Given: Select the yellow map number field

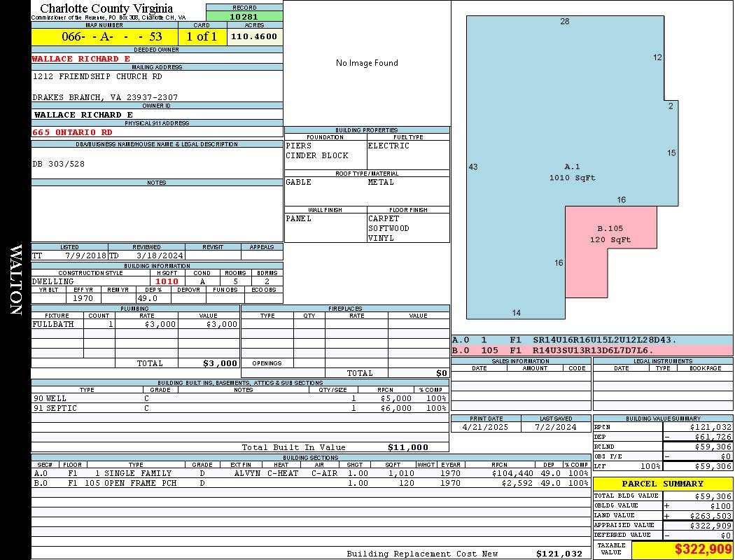Looking at the screenshot, I should tap(104, 36).
